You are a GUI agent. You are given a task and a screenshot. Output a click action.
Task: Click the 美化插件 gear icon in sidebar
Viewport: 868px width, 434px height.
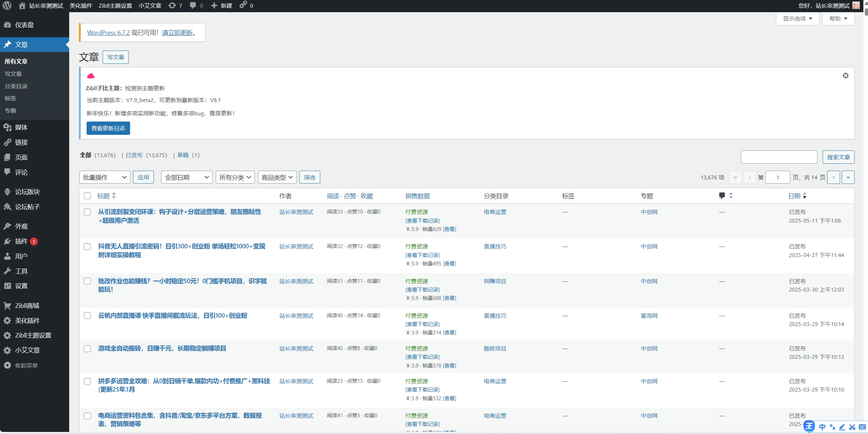pos(7,320)
